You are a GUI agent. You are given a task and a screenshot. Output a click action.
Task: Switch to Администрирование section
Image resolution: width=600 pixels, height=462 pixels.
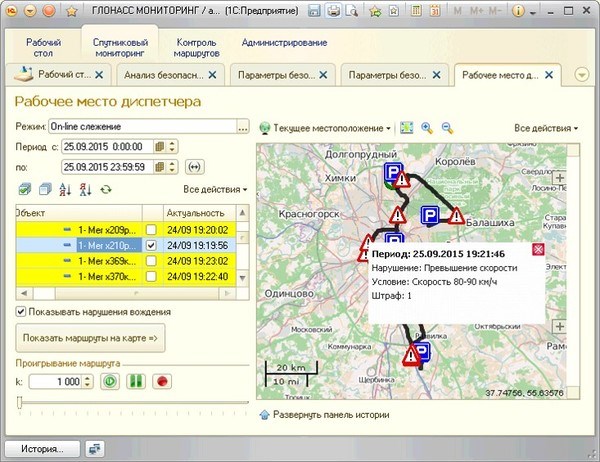[x=284, y=42]
